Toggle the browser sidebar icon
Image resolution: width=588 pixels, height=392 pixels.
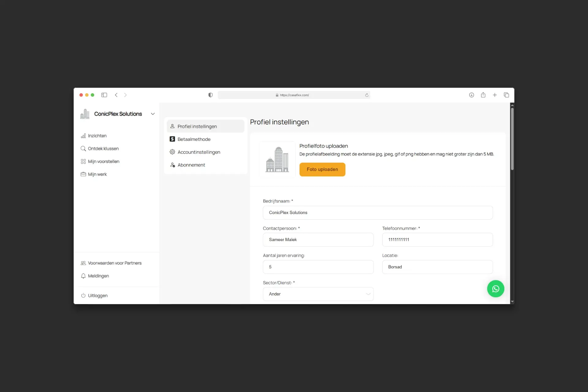pos(104,95)
